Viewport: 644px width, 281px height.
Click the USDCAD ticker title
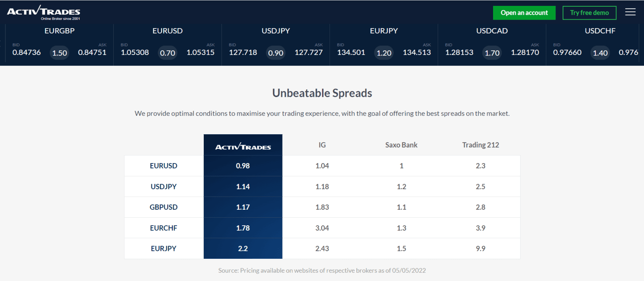click(492, 31)
